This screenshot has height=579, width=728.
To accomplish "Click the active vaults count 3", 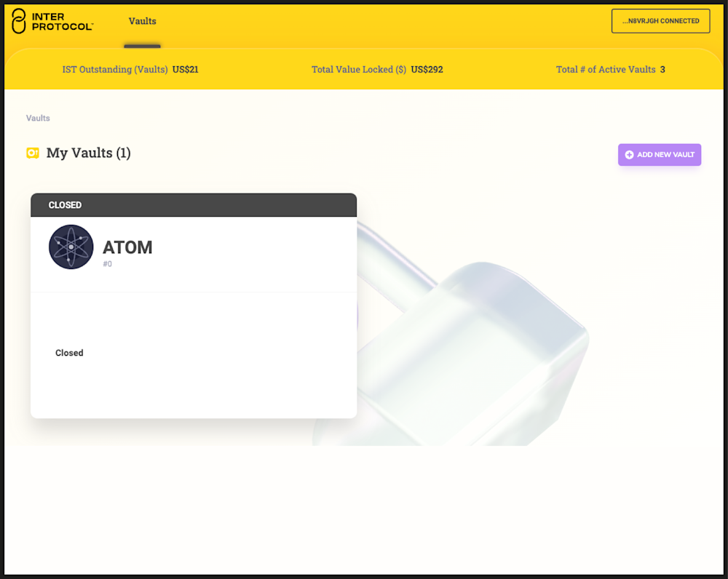I will click(662, 70).
